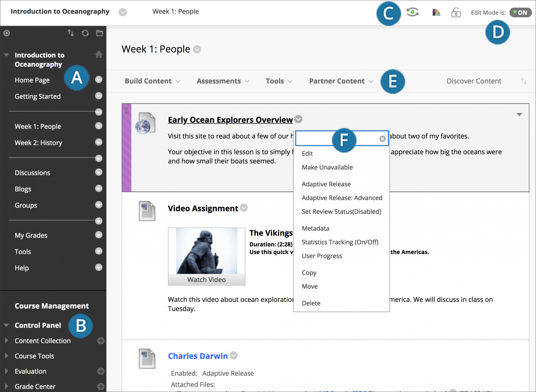This screenshot has height=392, width=536.
Task: Select User Progress menu entry
Action: coord(322,256)
